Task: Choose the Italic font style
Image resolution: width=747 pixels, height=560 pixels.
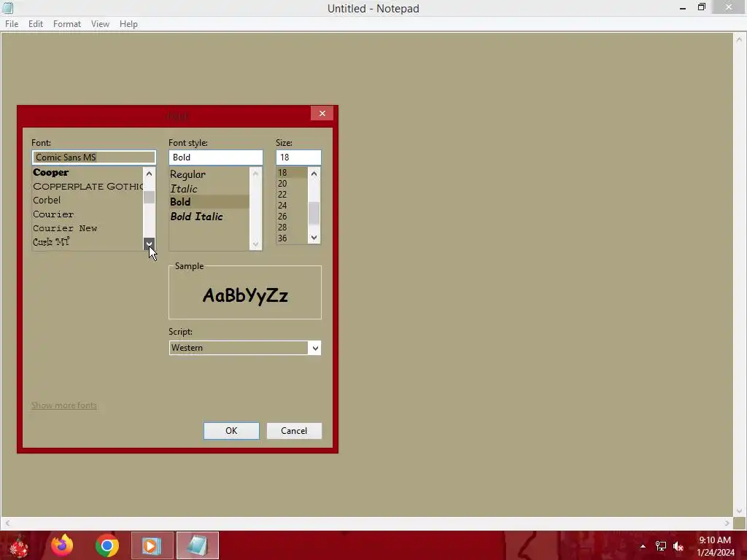Action: [209, 189]
